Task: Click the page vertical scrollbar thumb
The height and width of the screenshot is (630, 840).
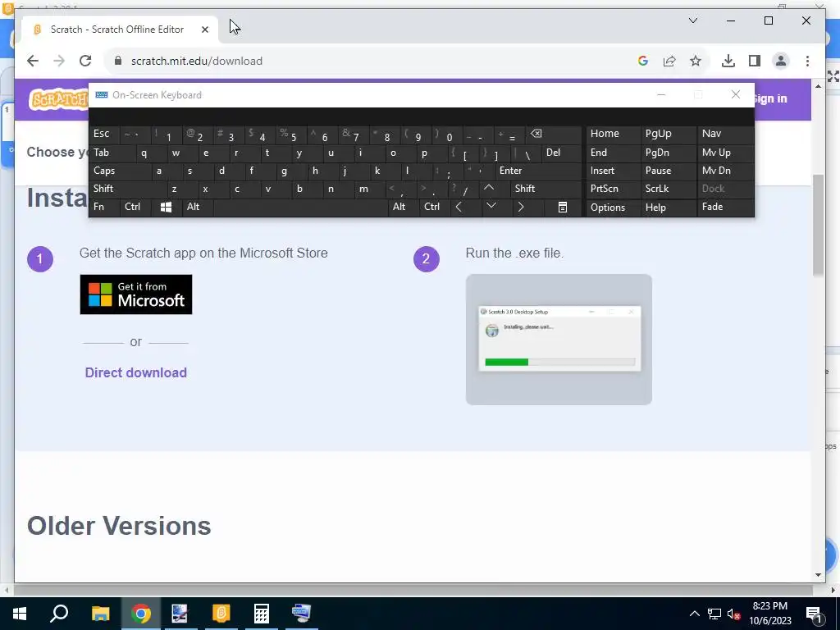Action: pyautogui.click(x=818, y=225)
